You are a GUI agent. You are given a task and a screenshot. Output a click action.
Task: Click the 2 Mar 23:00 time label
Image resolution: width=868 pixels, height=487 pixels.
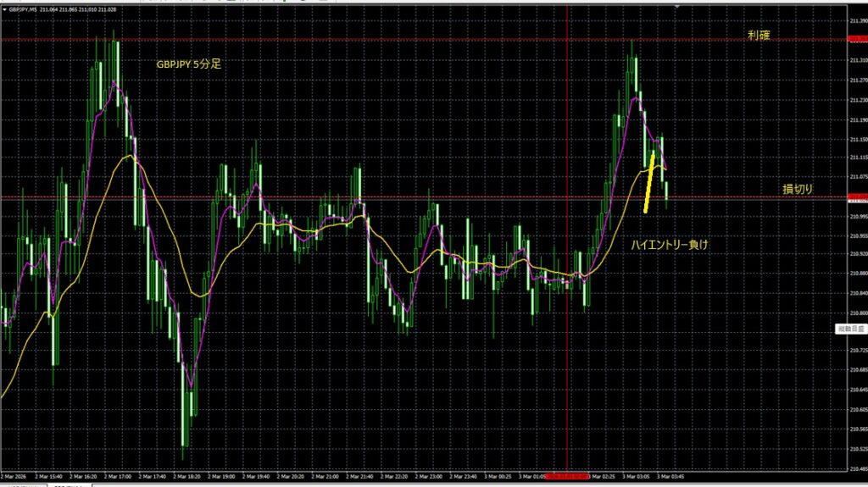(x=428, y=477)
